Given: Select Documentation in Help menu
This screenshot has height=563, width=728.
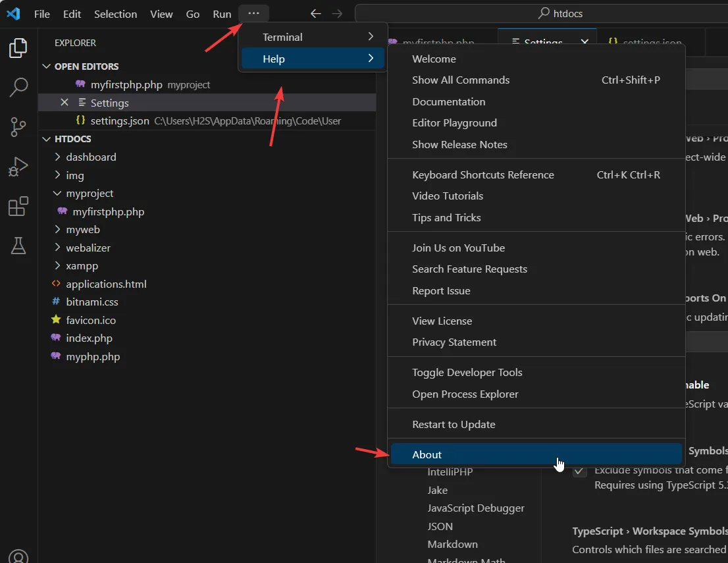Looking at the screenshot, I should 536,101.
